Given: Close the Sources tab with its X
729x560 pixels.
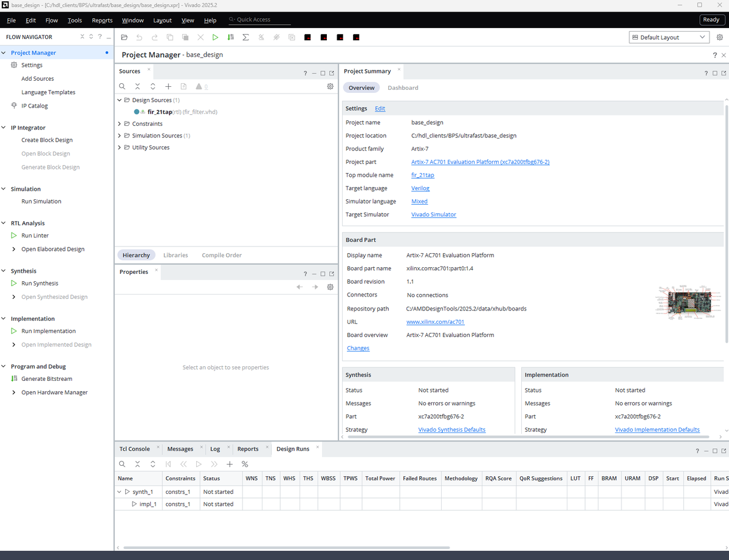Looking at the screenshot, I should [149, 69].
